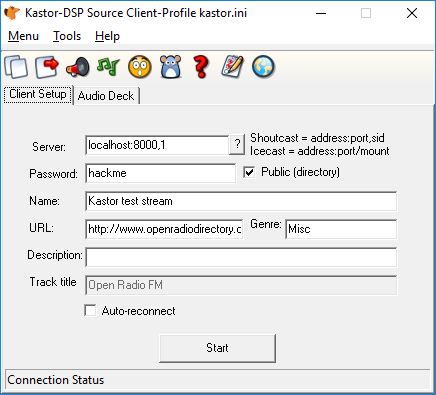
Task: Click the Connection Status bar text
Action: pos(56,380)
